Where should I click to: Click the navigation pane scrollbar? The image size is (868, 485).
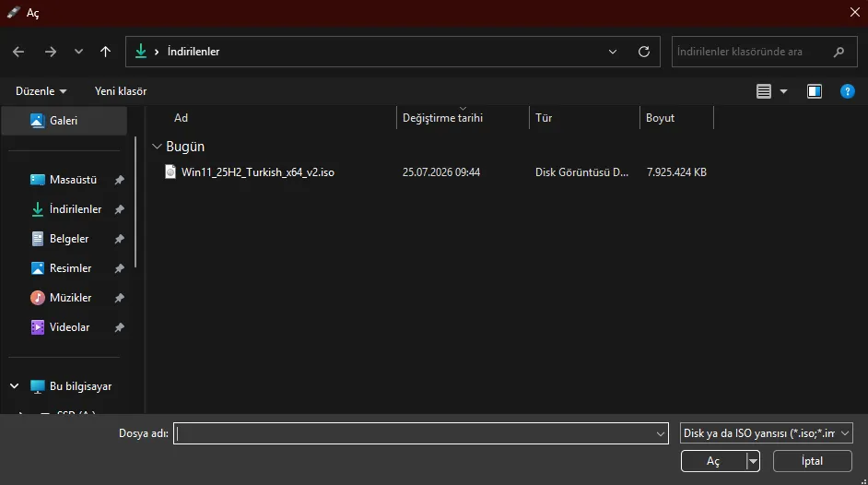pos(135,203)
